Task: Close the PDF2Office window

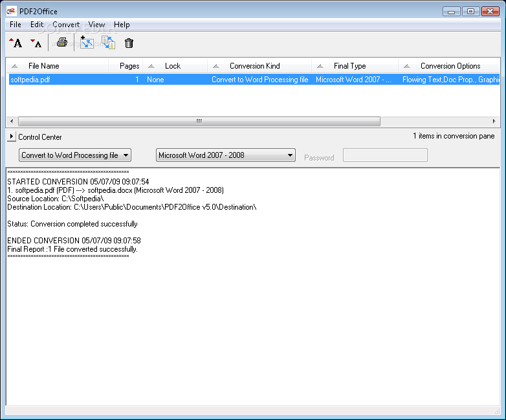Action: coord(490,12)
